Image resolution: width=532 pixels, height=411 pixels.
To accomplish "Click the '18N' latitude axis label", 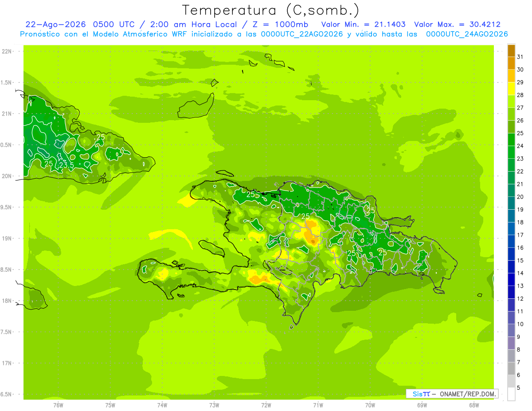I will coord(8,301).
